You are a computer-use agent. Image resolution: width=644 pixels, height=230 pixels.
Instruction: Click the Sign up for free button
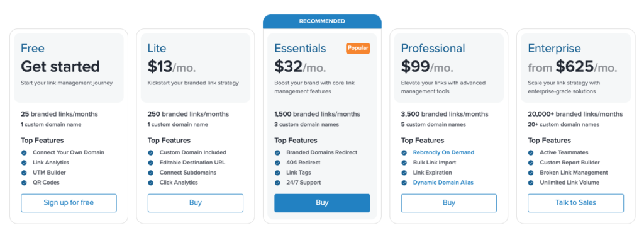click(x=69, y=203)
